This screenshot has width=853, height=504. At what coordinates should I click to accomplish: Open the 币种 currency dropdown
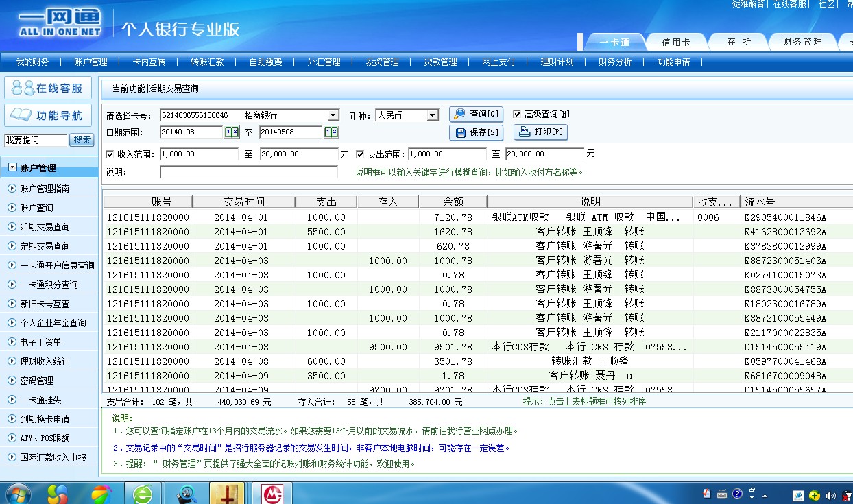[432, 115]
